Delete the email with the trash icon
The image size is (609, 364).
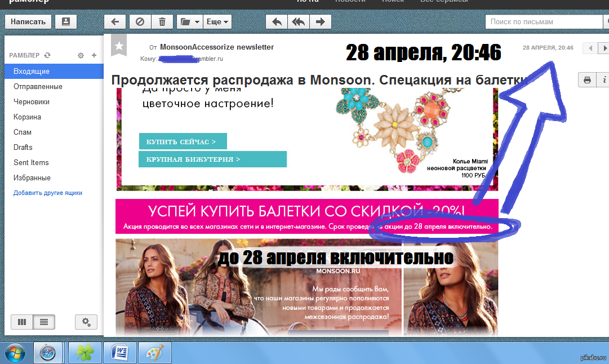162,22
